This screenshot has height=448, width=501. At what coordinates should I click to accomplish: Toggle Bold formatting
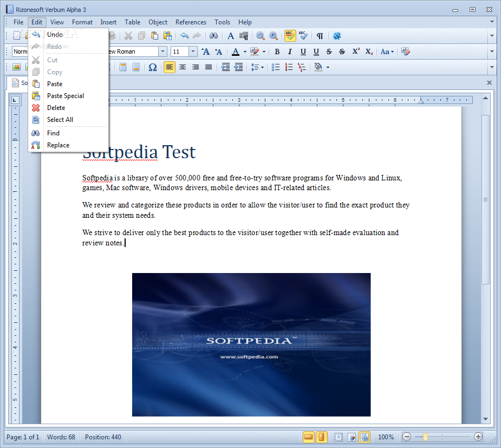coord(277,51)
